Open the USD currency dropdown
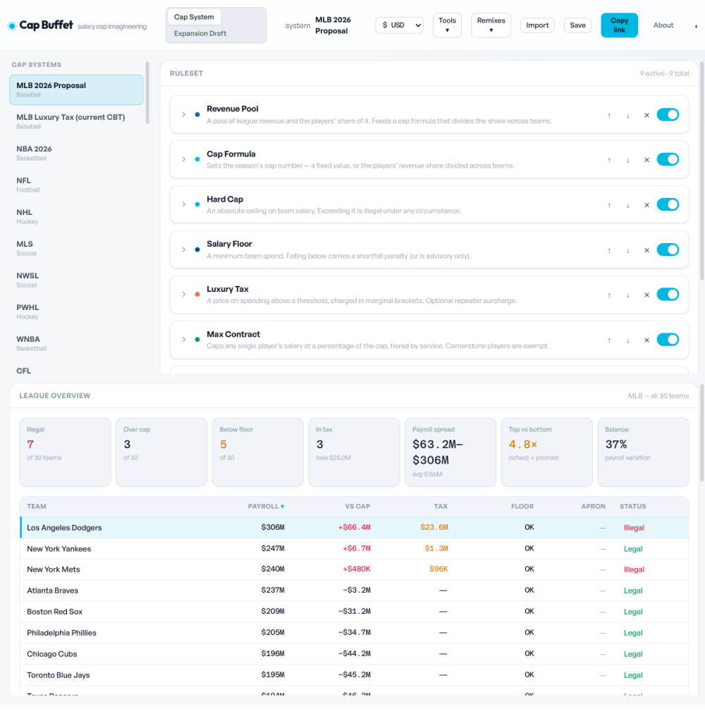 click(400, 25)
